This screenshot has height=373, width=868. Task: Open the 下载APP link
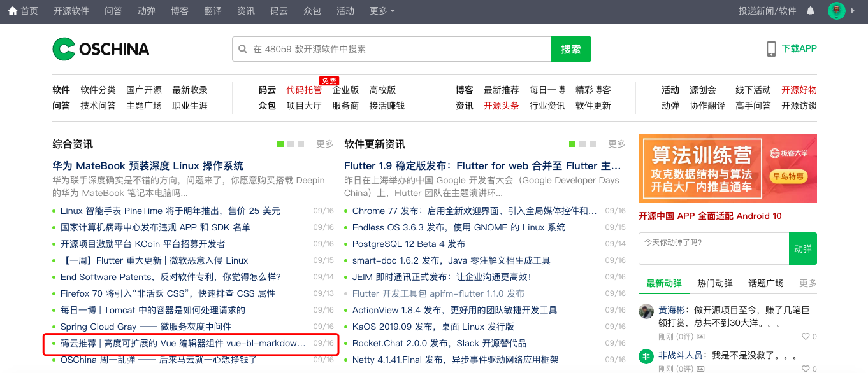point(799,48)
